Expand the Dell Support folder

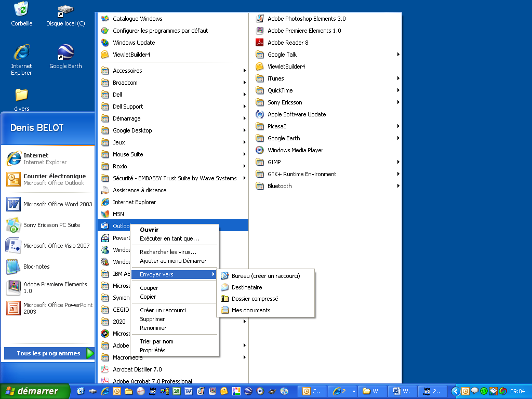pos(173,107)
